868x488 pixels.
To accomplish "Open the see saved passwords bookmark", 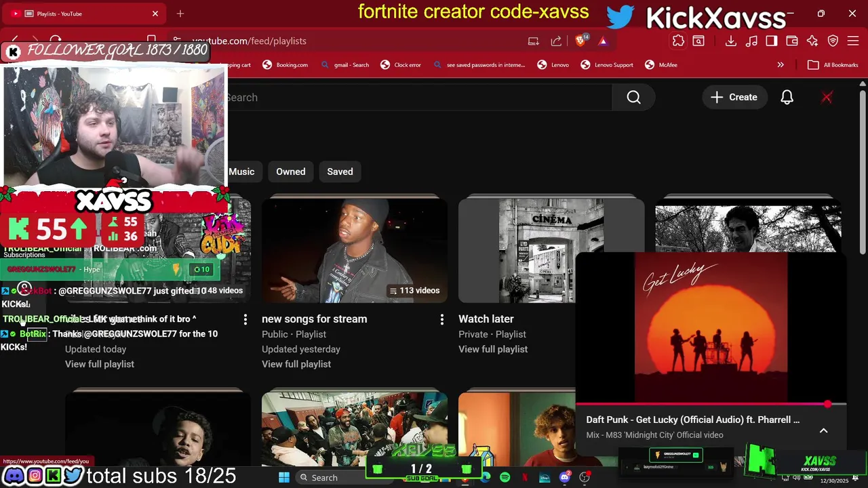I will (479, 65).
